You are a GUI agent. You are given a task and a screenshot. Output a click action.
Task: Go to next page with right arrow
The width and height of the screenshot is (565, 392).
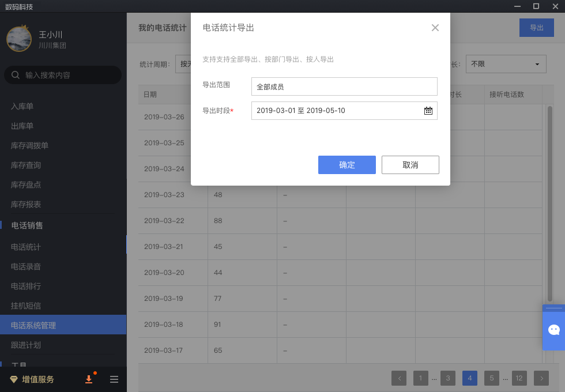[541, 378]
